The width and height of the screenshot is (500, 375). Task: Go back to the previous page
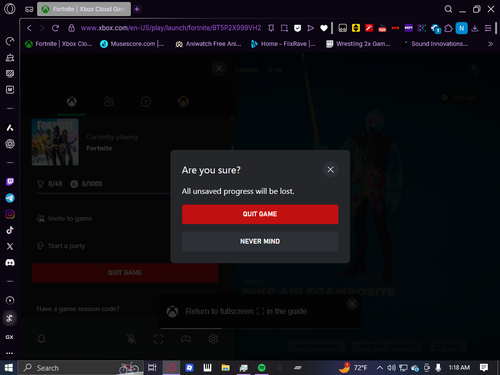point(29,28)
